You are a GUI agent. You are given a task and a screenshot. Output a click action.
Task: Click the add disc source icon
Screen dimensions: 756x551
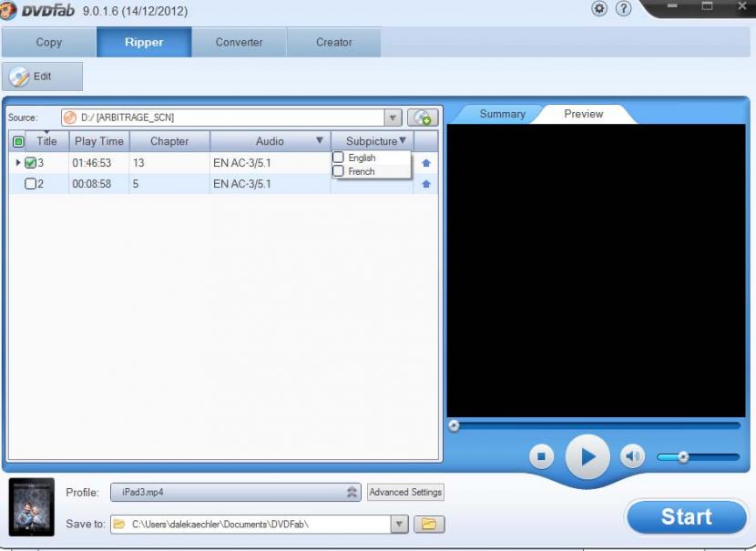tap(423, 117)
